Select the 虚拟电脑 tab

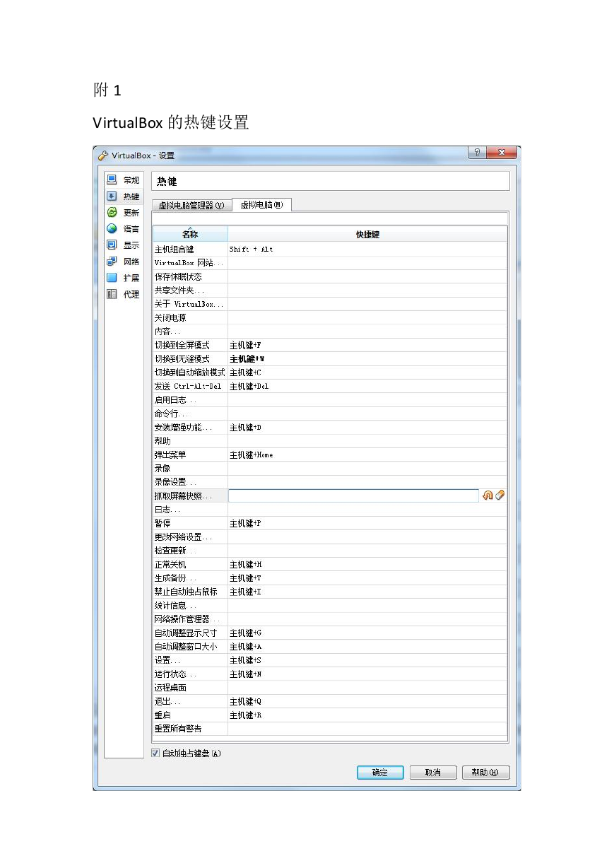coord(261,204)
